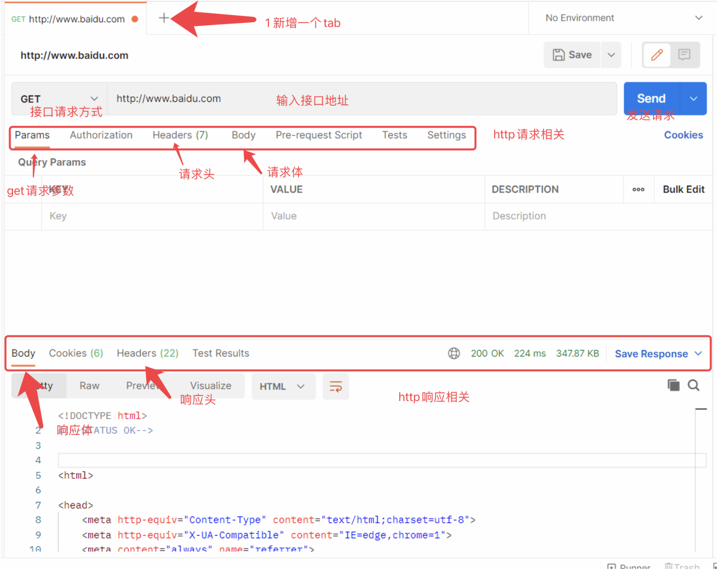Open the GET method dropdown
The height and width of the screenshot is (580, 728).
tap(59, 99)
